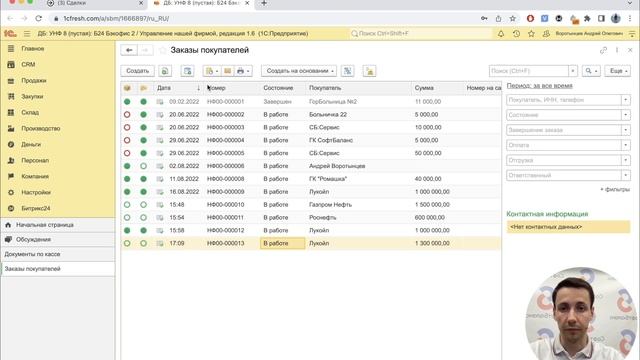Click В работе state of order НФ00-000013
640x360 pixels.
(282, 244)
